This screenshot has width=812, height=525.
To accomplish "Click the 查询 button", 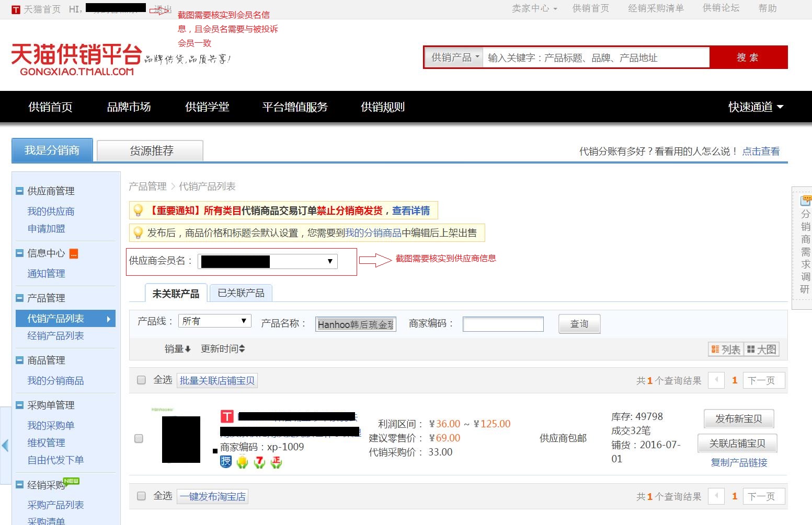I will pyautogui.click(x=579, y=324).
